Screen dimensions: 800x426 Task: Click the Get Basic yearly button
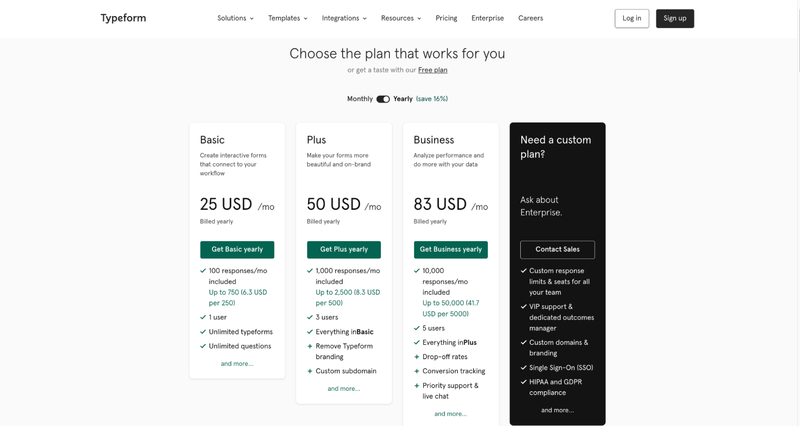(x=237, y=249)
